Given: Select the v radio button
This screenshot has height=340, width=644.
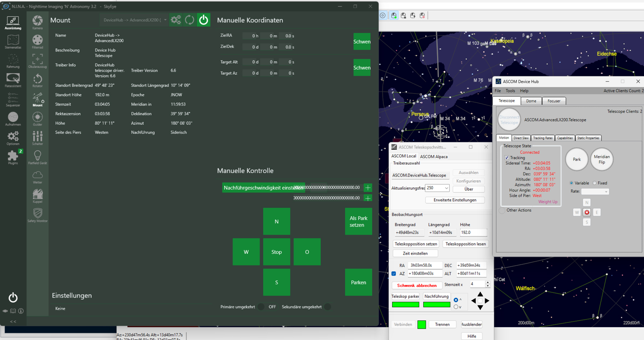Looking at the screenshot, I should pos(456,307).
